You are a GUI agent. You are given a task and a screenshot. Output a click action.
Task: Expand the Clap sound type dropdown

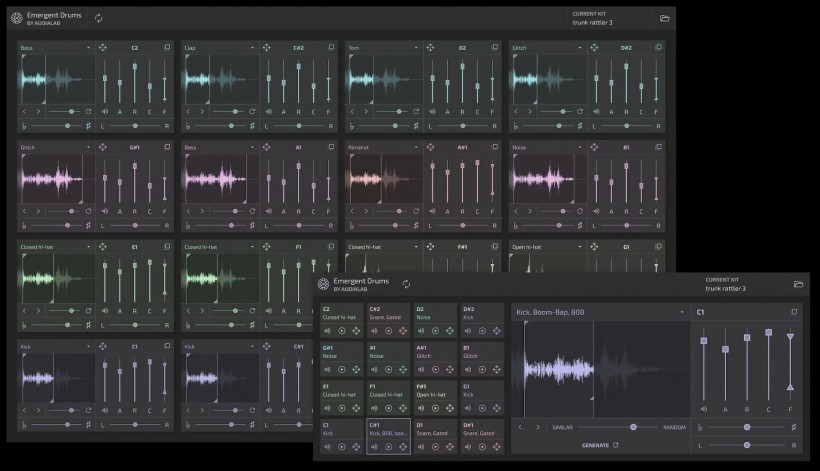(252, 47)
